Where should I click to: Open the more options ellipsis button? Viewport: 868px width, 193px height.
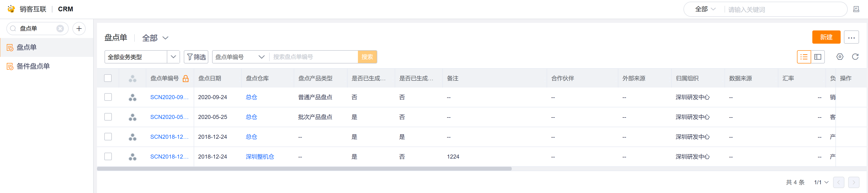[x=851, y=37]
